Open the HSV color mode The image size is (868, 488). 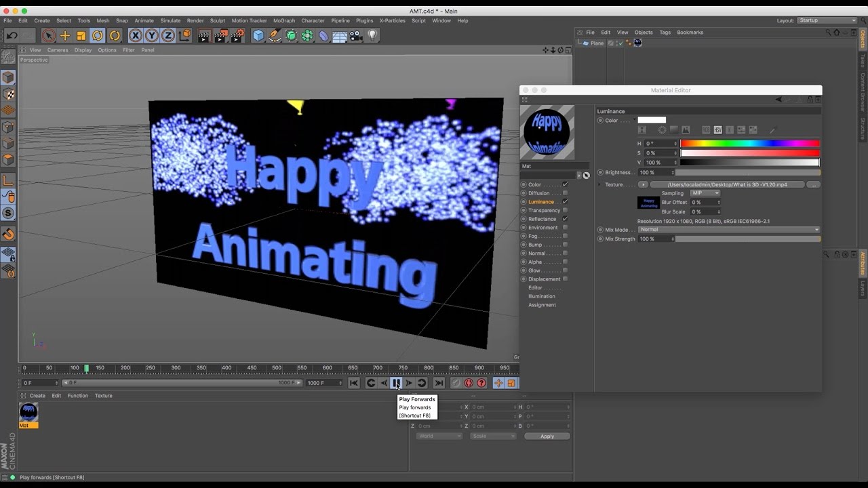pos(717,129)
